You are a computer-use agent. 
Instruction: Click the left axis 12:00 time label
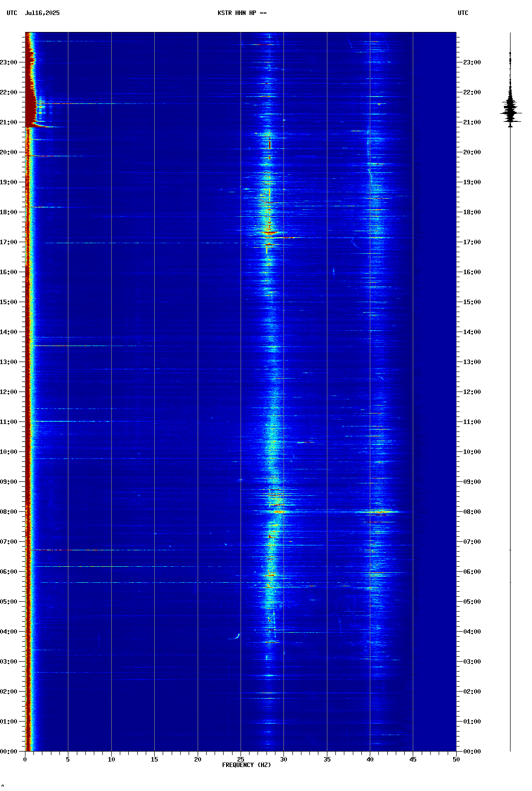[8, 392]
